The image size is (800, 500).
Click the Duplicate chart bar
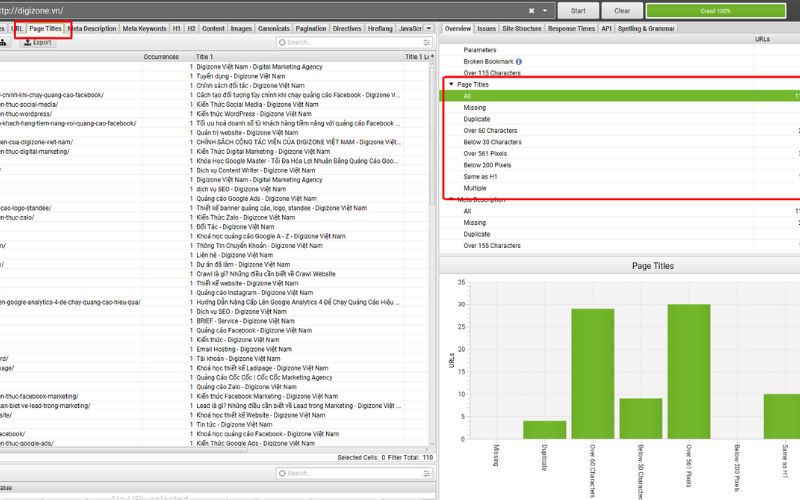544,430
